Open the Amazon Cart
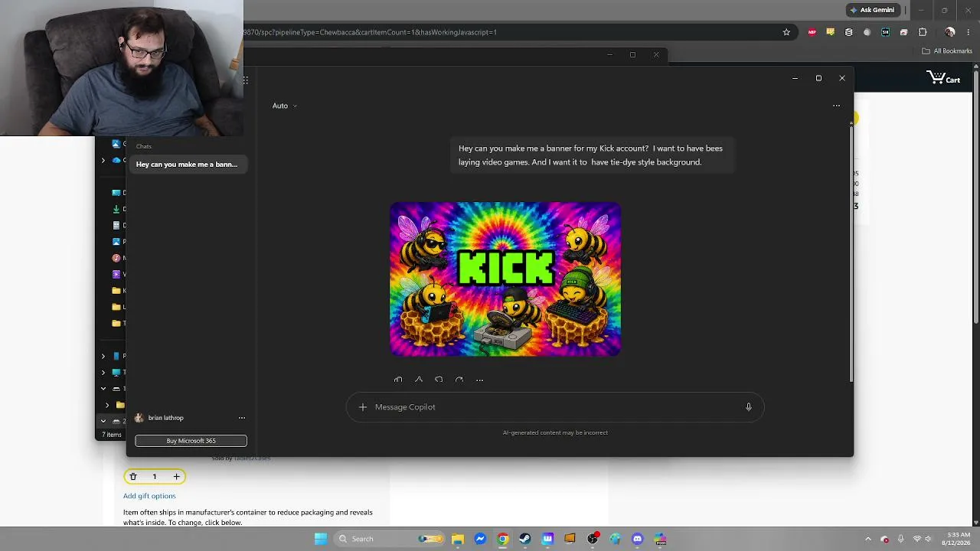Screen dimensions: 980x551 click(x=943, y=78)
